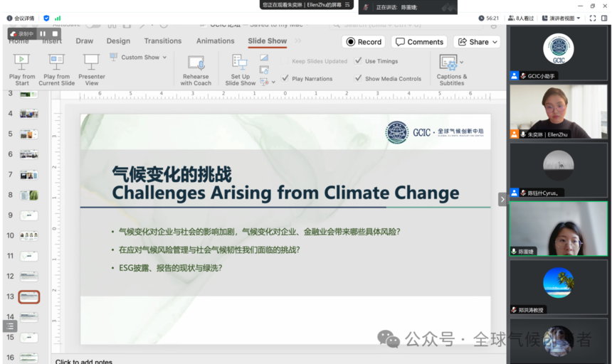
Task: Click the GCIC logo on the slide
Action: click(397, 132)
